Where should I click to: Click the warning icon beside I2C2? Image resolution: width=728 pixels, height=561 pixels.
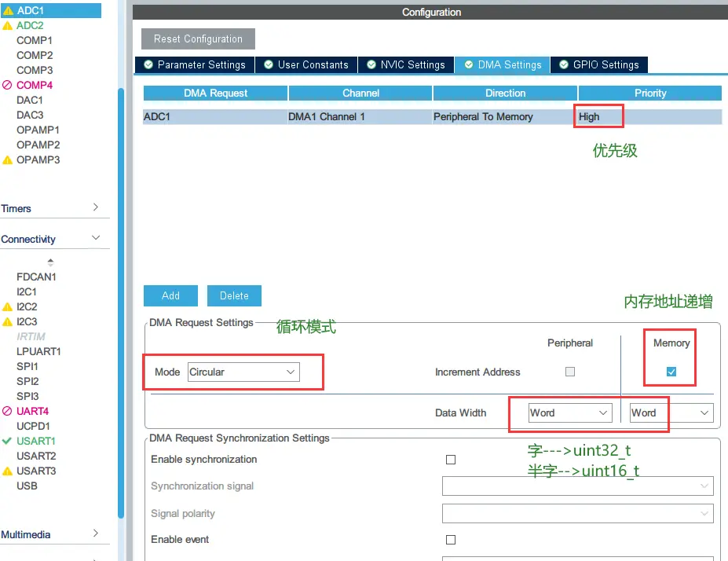[x=8, y=307]
